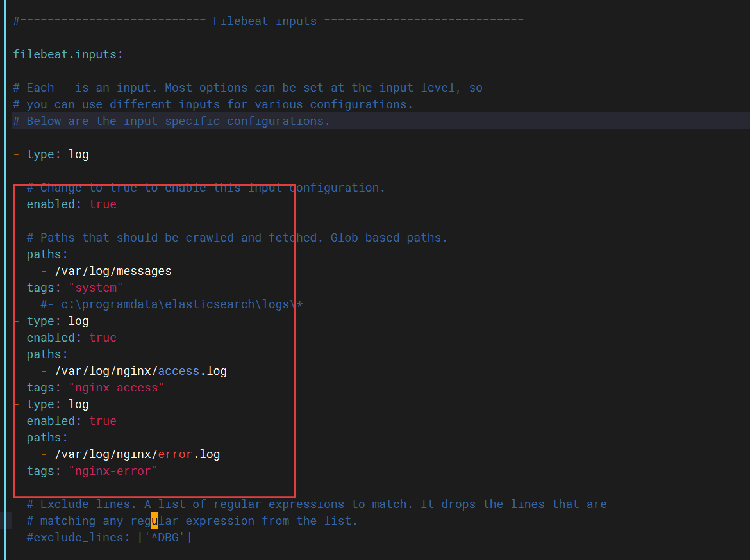The image size is (750, 560).
Task: Click the tag value "system"
Action: [96, 288]
